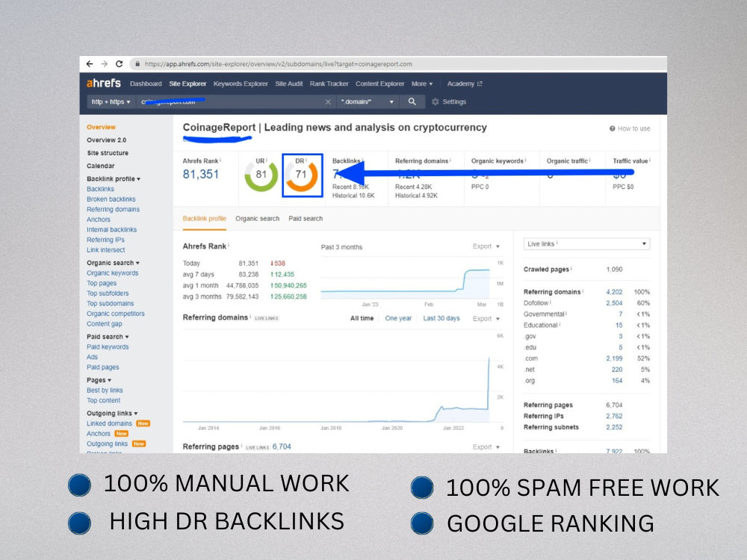Click the Referring IPs count 2,762
747x560 pixels.
(614, 416)
